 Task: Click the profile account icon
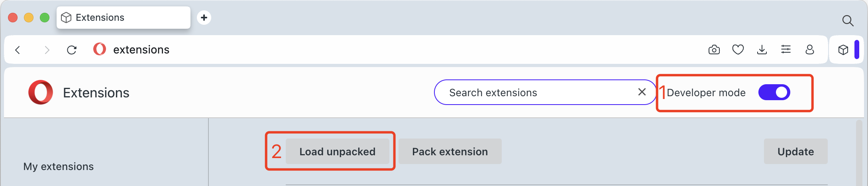click(x=809, y=50)
